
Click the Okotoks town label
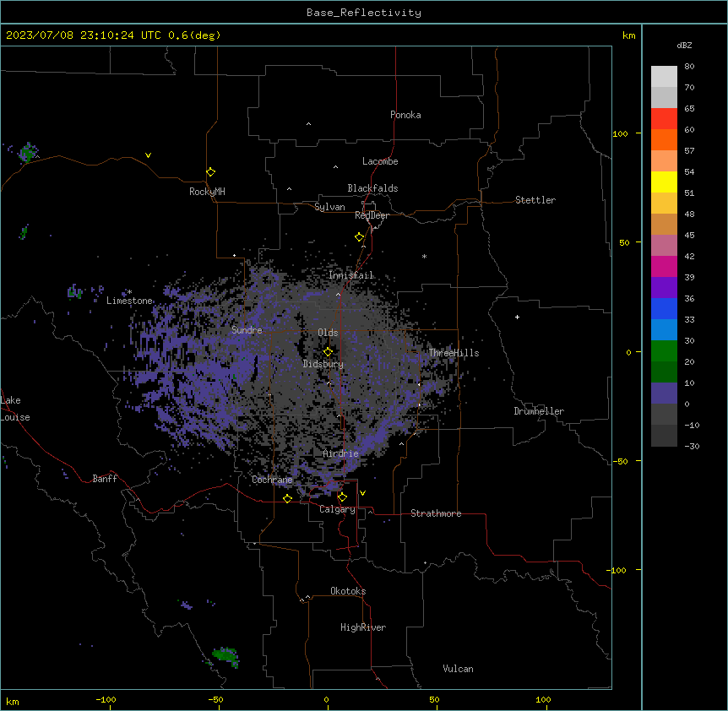(348, 591)
